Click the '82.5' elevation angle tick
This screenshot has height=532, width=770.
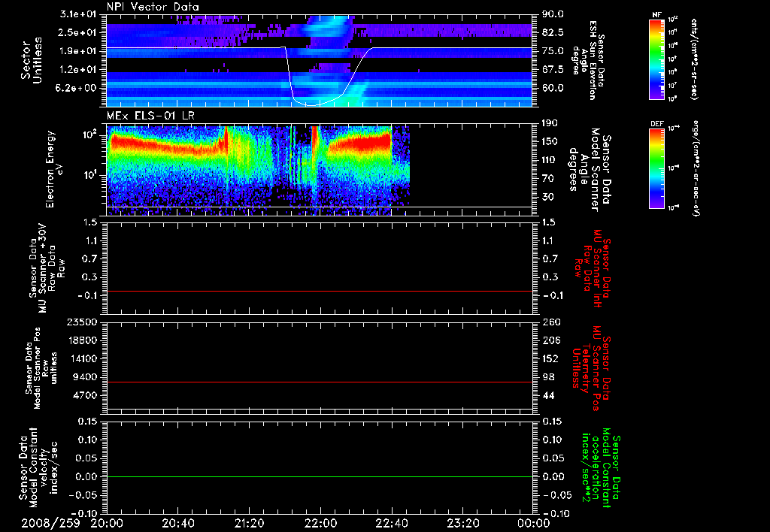coord(553,32)
